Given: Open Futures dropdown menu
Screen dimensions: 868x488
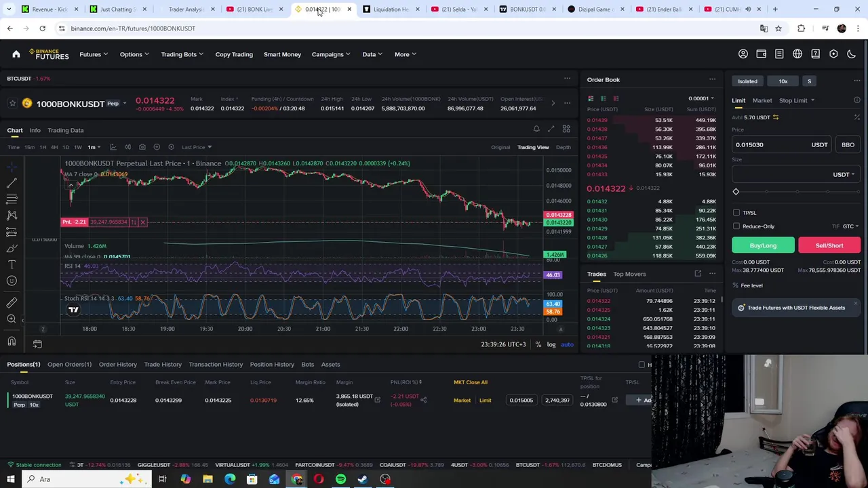Looking at the screenshot, I should (94, 54).
